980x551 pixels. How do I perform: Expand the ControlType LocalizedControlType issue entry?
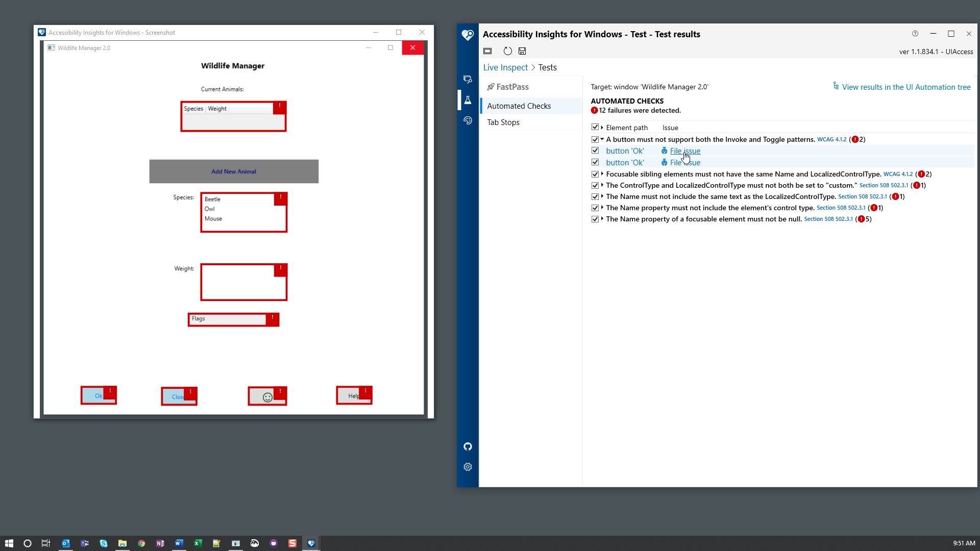[602, 185]
